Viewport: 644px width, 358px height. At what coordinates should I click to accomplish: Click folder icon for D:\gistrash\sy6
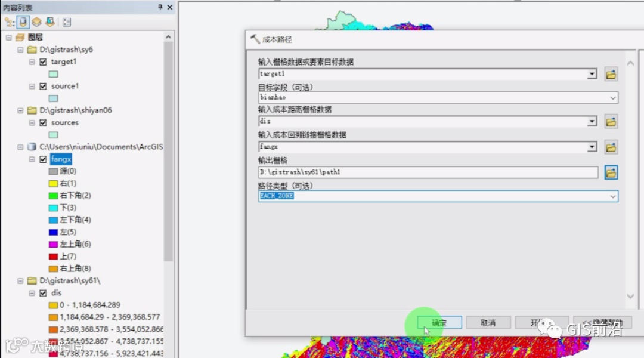pos(32,50)
